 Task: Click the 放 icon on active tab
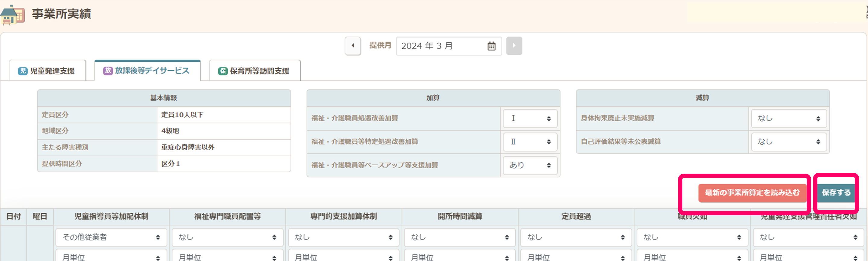pos(108,71)
